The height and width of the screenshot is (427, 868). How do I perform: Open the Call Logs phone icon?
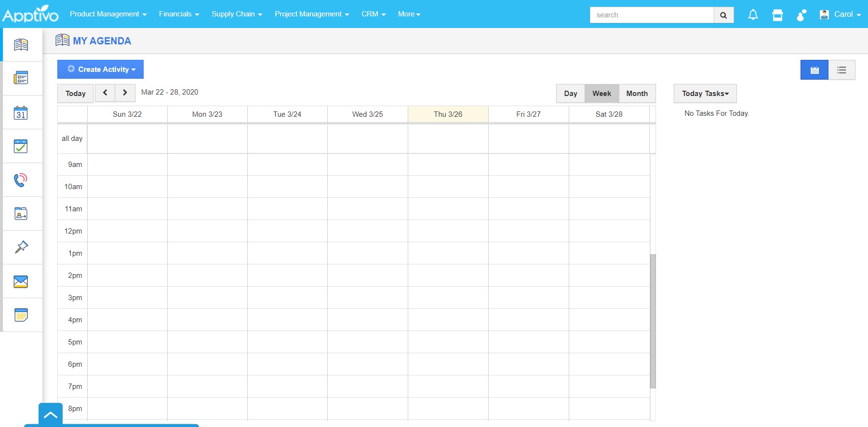[21, 180]
